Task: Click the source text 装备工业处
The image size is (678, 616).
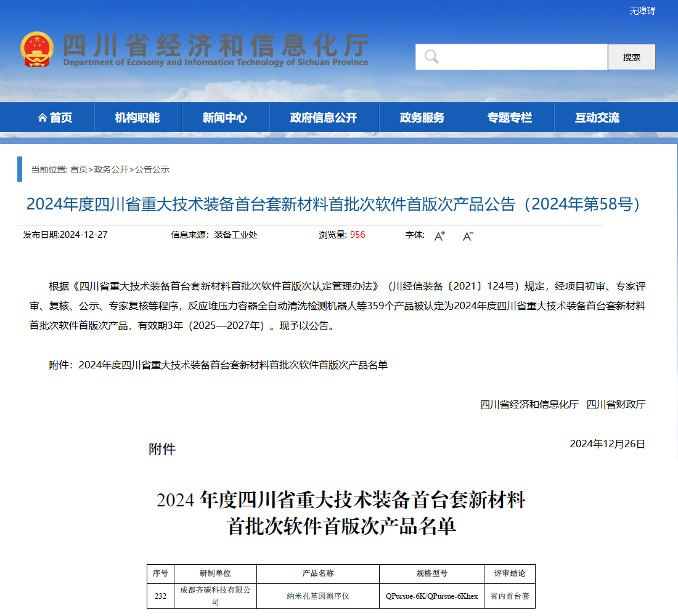Action: 235,235
